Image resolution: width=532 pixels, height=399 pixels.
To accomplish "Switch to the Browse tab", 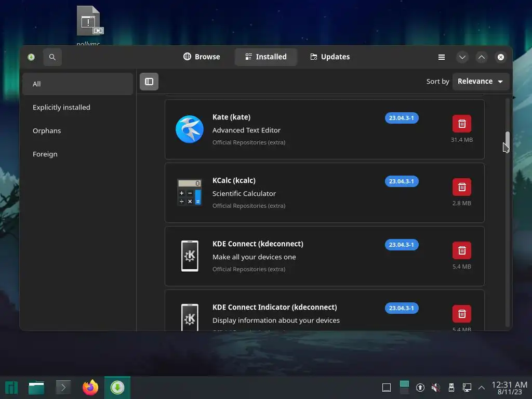I will click(x=202, y=57).
